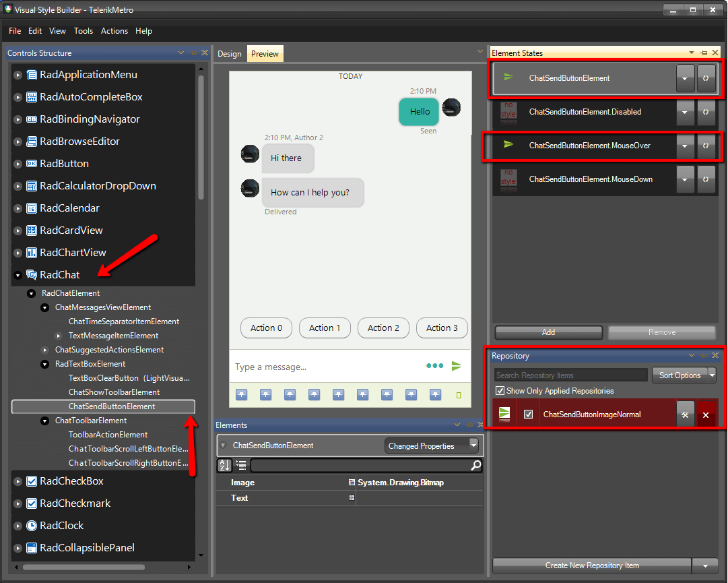The image size is (728, 583).
Task: Select the green send message arrow icon
Action: coord(457,366)
